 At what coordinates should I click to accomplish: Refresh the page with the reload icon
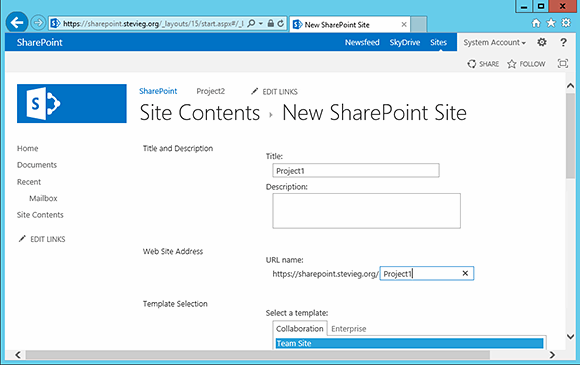click(x=281, y=23)
